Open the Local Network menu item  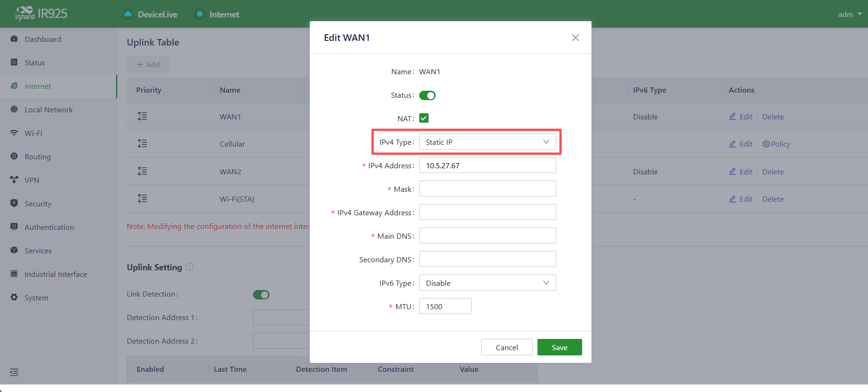pyautogui.click(x=58, y=110)
